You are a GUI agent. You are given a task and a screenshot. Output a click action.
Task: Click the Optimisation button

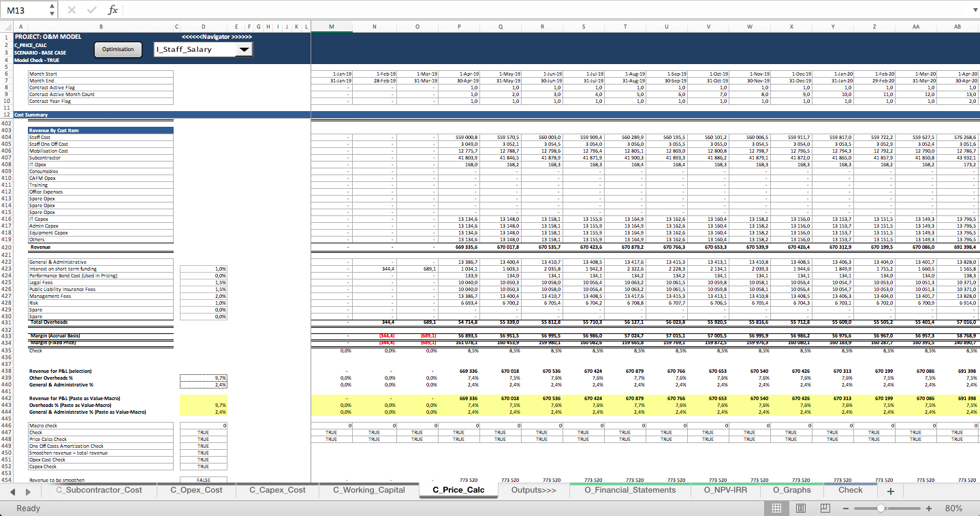118,49
